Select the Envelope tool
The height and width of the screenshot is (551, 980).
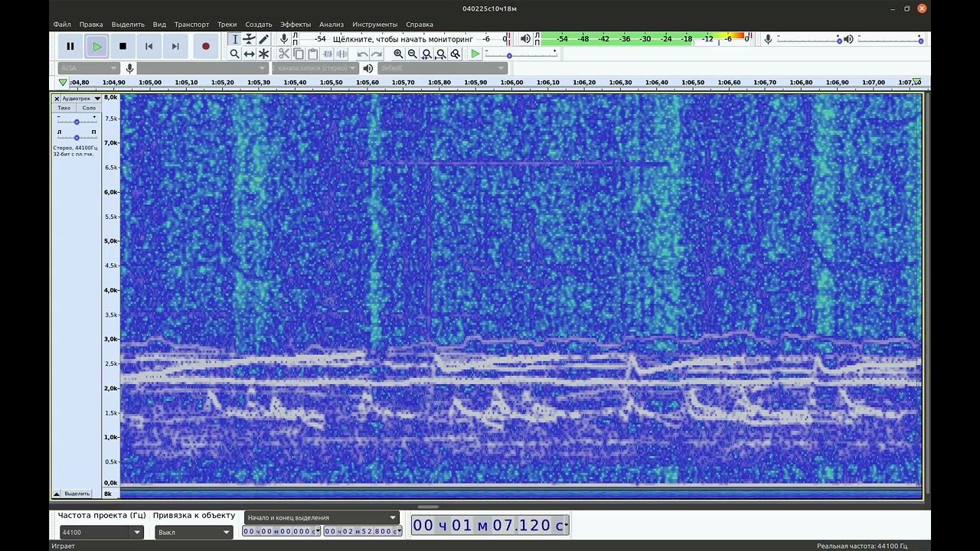click(249, 39)
